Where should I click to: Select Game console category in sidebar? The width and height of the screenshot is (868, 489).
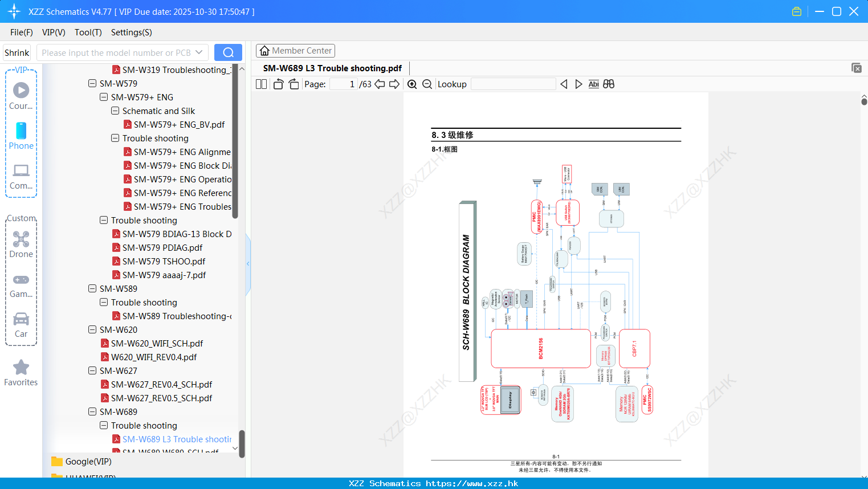click(x=21, y=286)
